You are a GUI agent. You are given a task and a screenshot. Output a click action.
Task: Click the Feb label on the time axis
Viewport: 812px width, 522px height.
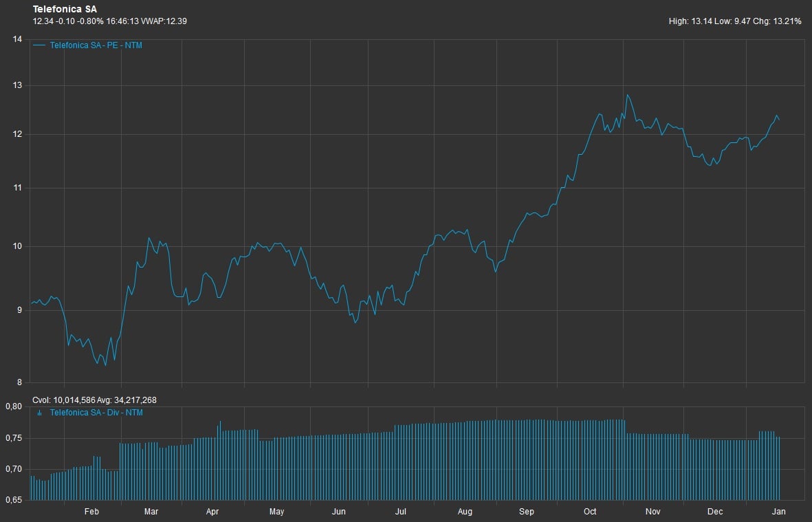(x=91, y=512)
